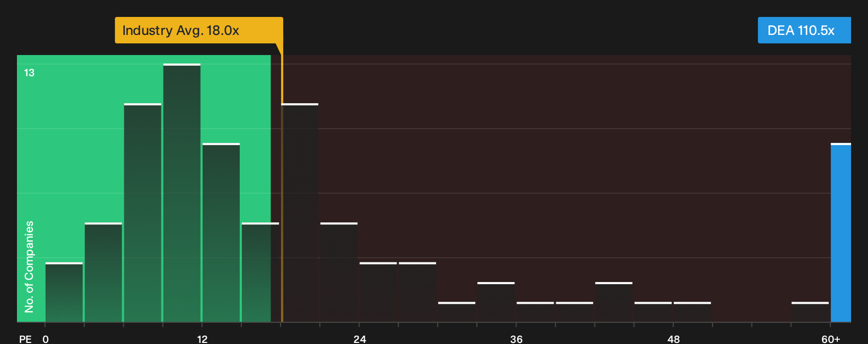The image size is (868, 344).
Task: Click the PE axis label
Action: coord(25,339)
